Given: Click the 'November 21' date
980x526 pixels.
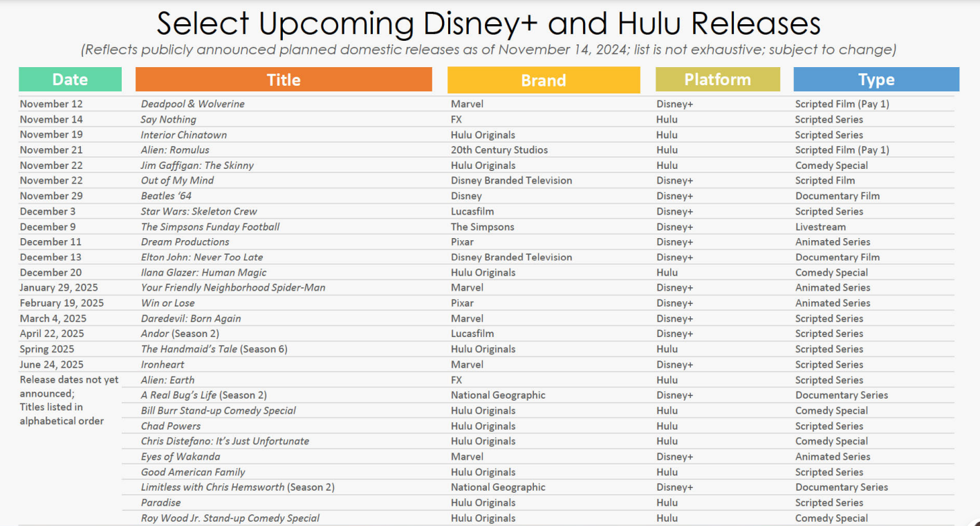Looking at the screenshot, I should (x=51, y=149).
